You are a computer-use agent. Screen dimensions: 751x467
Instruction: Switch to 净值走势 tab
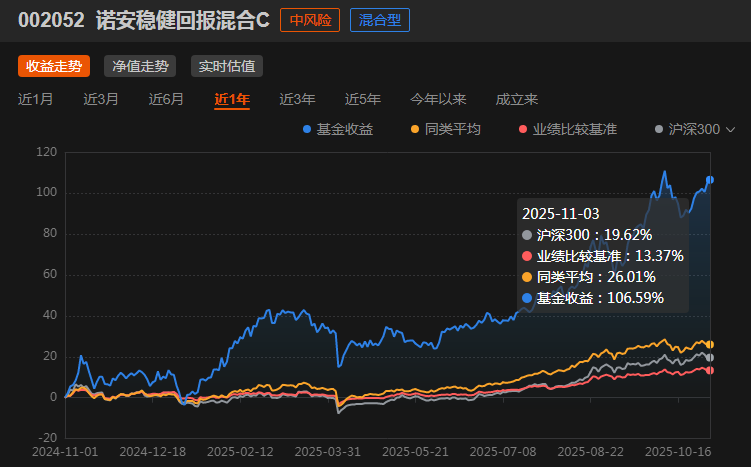pyautogui.click(x=140, y=66)
